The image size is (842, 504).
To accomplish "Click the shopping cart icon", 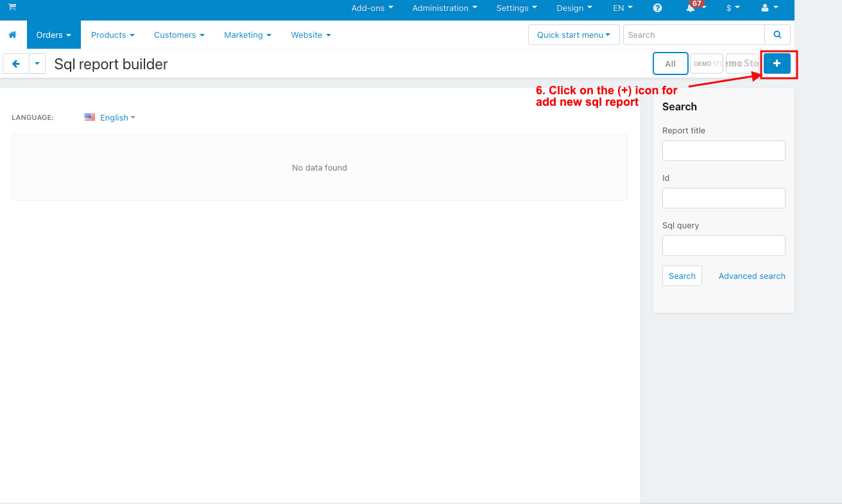I will point(12,7).
